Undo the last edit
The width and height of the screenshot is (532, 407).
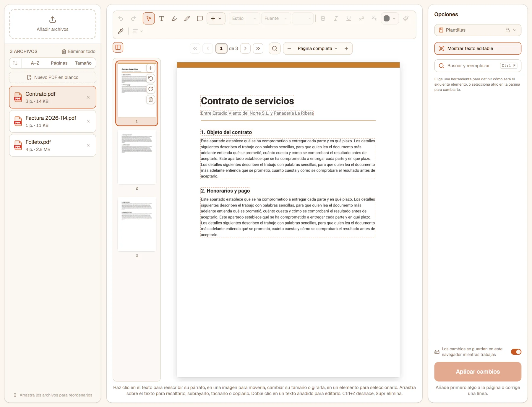click(121, 19)
